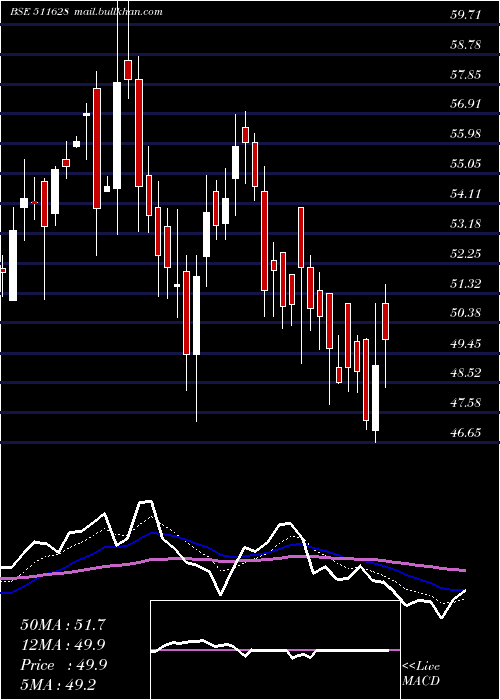Click the BSE 511628 ticker label
Viewport: 500px width, 700px height.
[39, 12]
